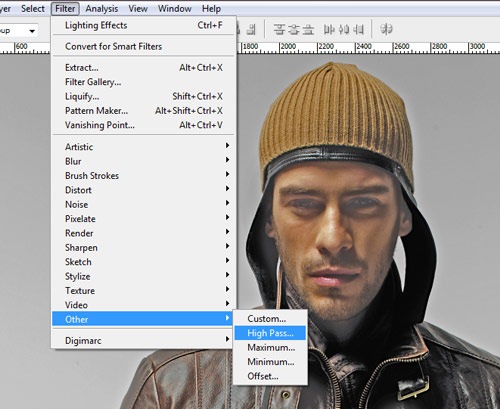The width and height of the screenshot is (500, 409).
Task: Expand the Noise filter submenu
Action: click(143, 204)
